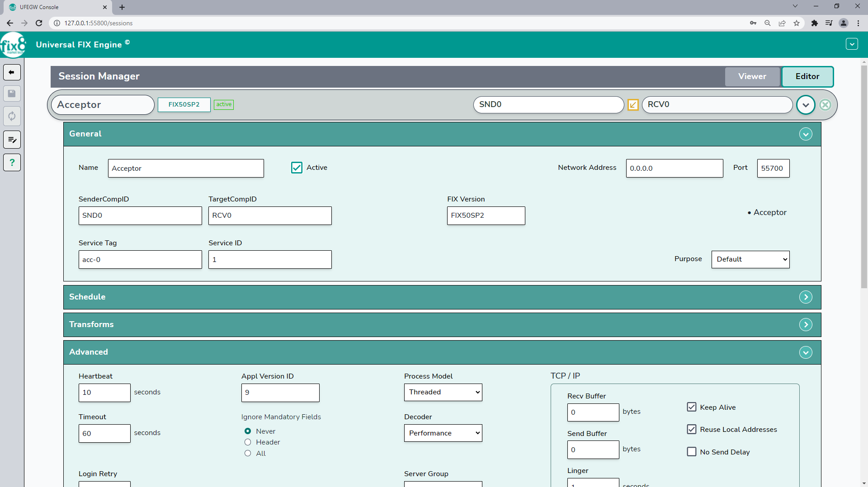Click the Port field
Image resolution: width=868 pixels, height=487 pixels.
(x=774, y=168)
